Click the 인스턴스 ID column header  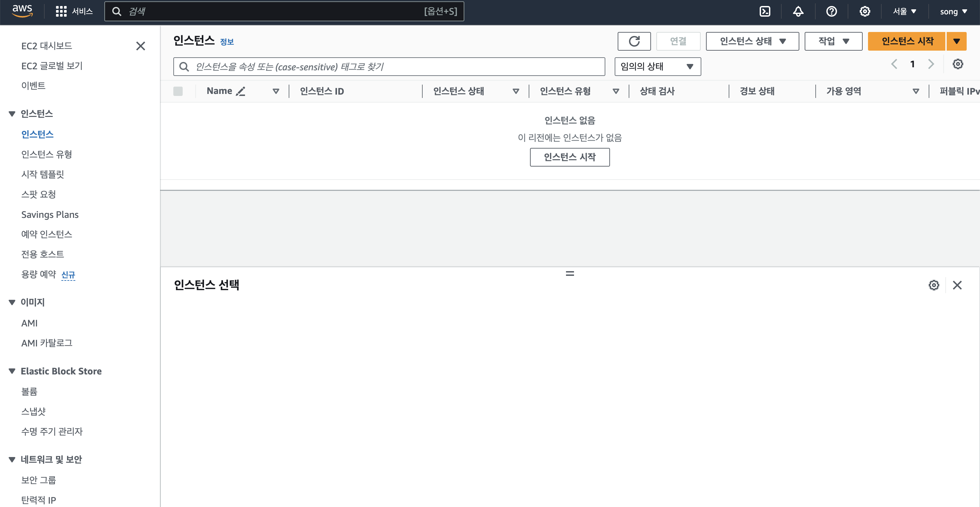(x=322, y=91)
